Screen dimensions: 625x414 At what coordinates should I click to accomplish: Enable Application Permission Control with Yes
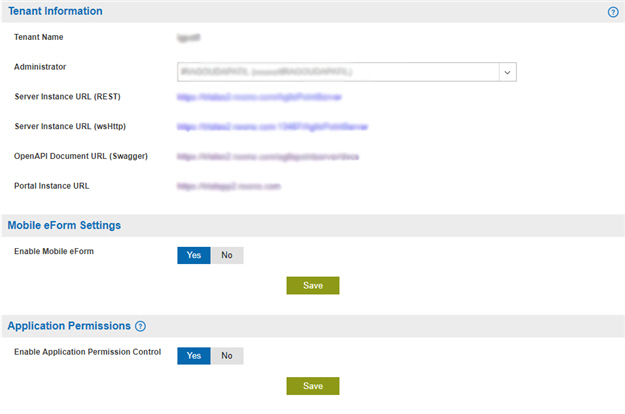click(194, 356)
